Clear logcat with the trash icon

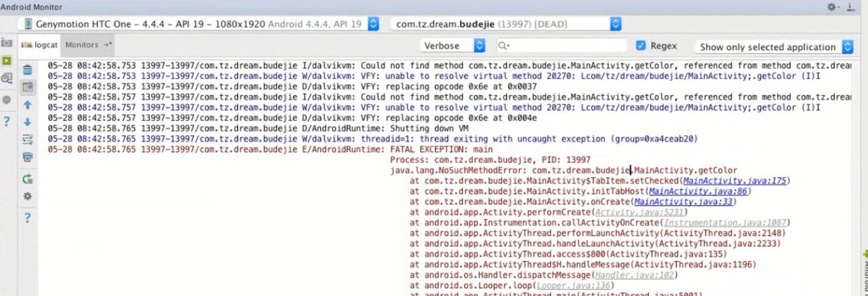pyautogui.click(x=27, y=69)
